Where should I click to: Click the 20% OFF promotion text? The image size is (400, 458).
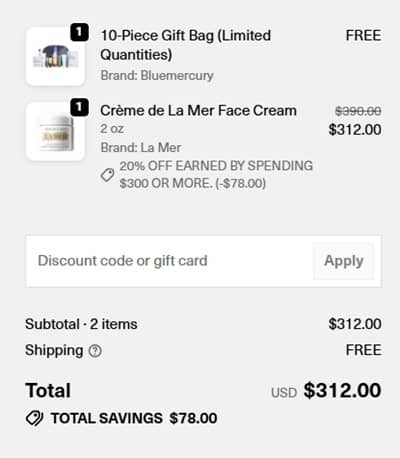click(x=216, y=174)
